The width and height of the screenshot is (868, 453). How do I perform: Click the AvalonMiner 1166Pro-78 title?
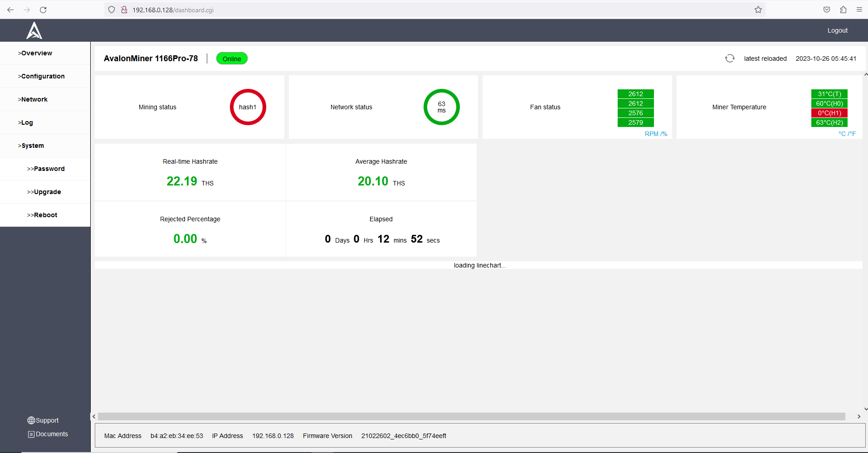151,58
